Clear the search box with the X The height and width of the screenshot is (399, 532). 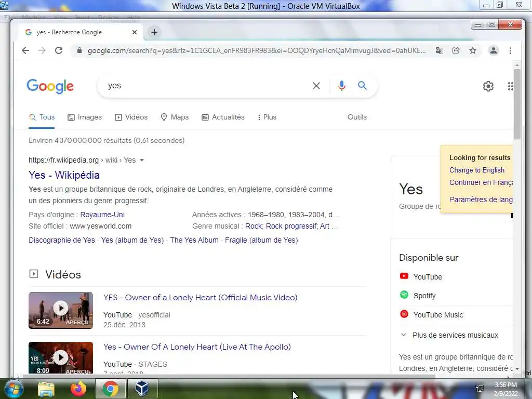tap(316, 86)
